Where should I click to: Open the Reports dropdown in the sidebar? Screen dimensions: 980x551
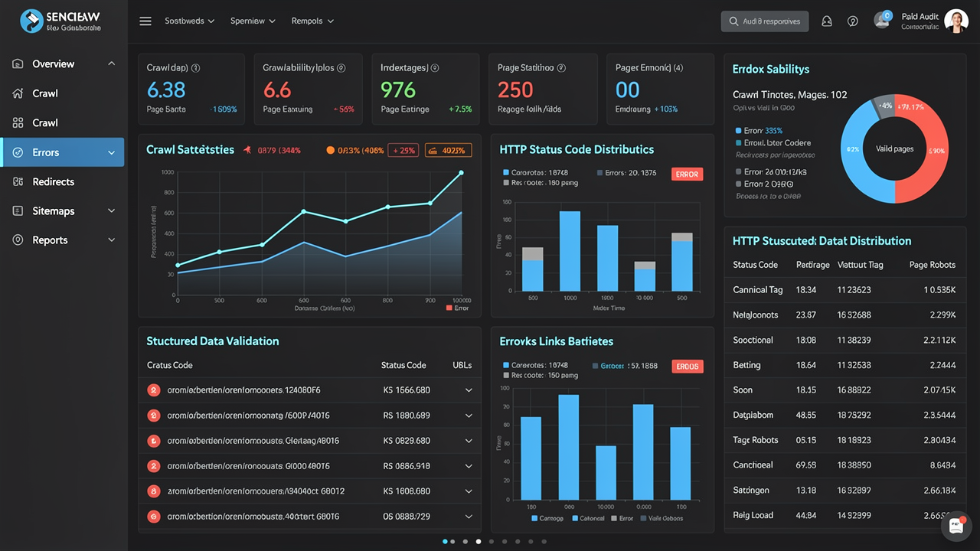(112, 240)
